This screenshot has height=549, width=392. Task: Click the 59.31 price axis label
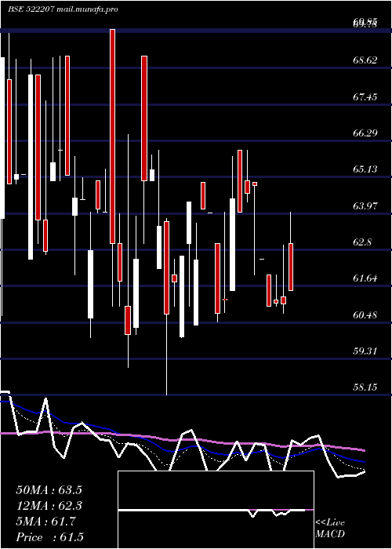tap(365, 351)
